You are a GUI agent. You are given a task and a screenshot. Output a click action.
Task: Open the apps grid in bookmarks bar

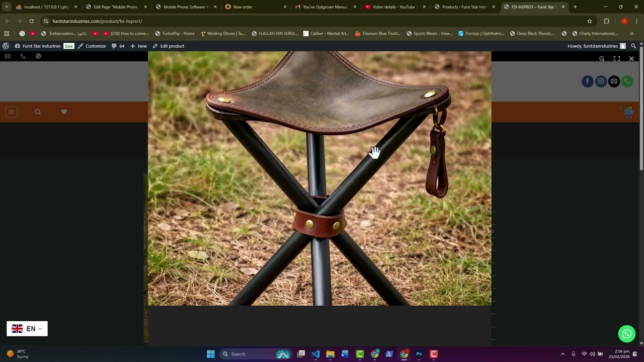[7, 33]
